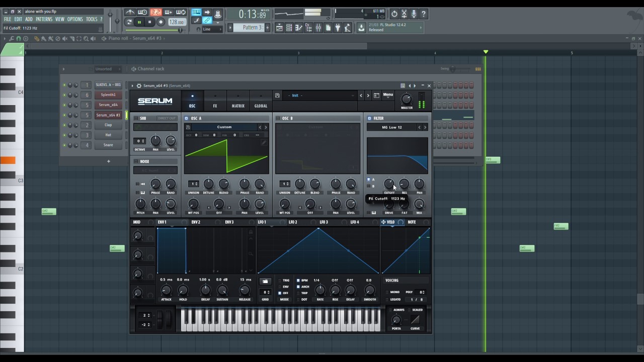Screen dimensions: 644x362
Task: Enable the LEGATO checkbox
Action: click(x=387, y=299)
